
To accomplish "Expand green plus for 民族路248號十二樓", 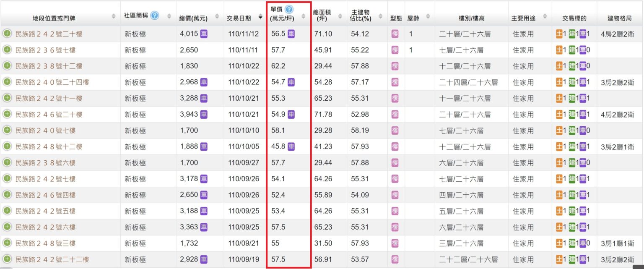I will click(x=7, y=146).
